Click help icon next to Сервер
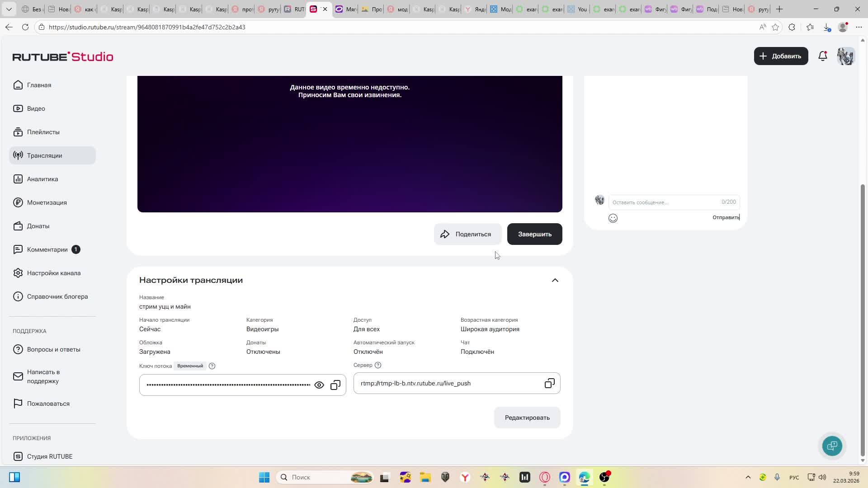 click(378, 365)
